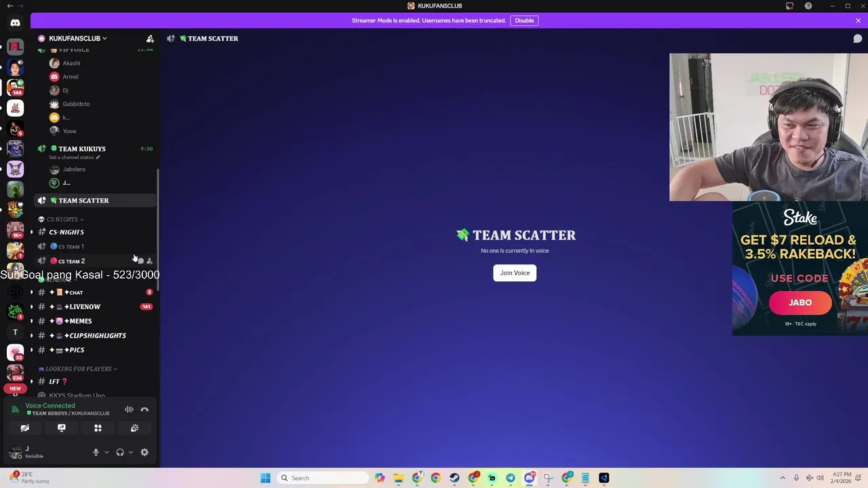
Task: Deafen audio with headphones icon
Action: 120,452
